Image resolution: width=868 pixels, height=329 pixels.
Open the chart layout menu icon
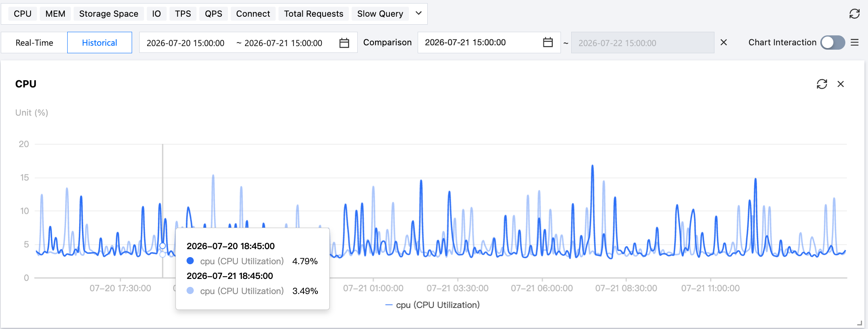pyautogui.click(x=854, y=43)
